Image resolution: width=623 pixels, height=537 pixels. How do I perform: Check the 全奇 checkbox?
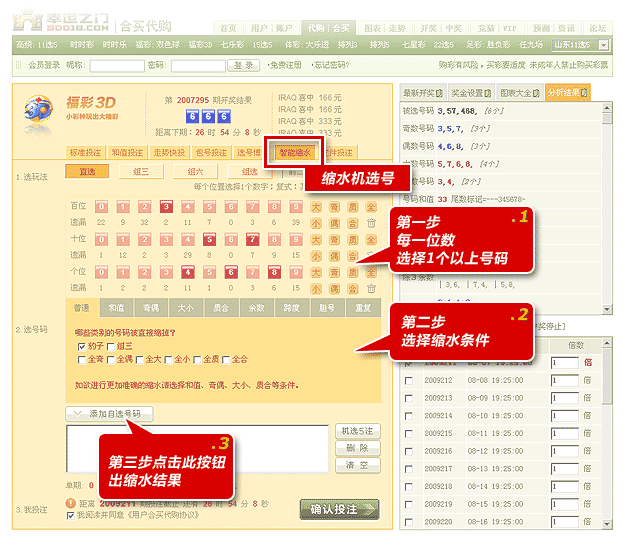[82, 360]
